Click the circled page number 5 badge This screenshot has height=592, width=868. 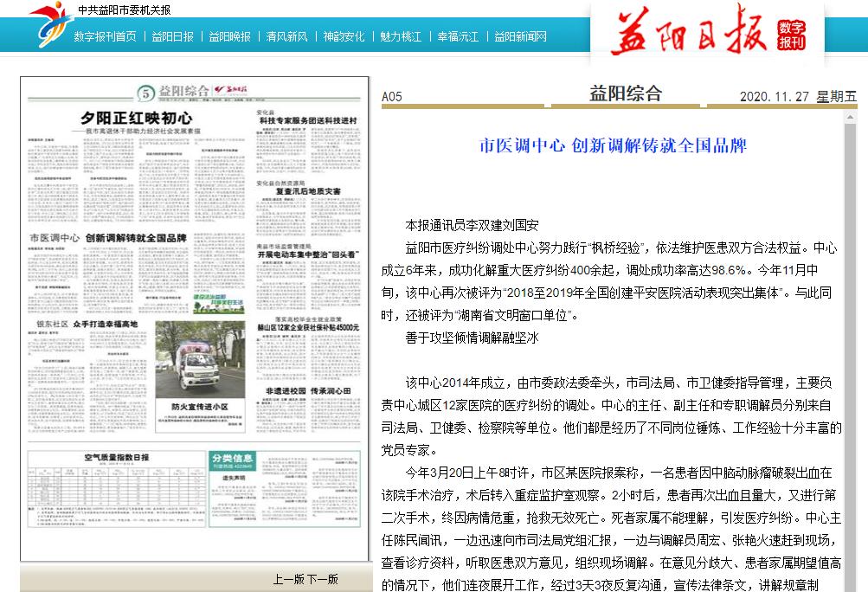[x=144, y=93]
